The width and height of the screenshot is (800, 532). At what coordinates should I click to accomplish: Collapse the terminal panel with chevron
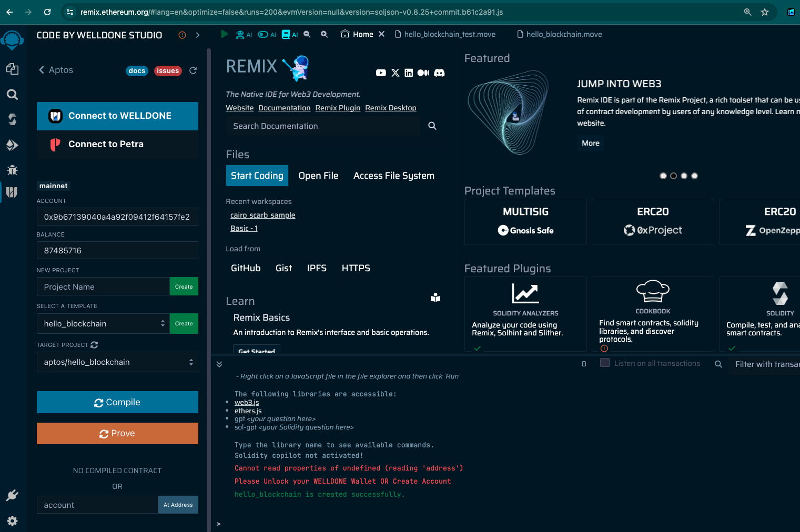click(219, 364)
